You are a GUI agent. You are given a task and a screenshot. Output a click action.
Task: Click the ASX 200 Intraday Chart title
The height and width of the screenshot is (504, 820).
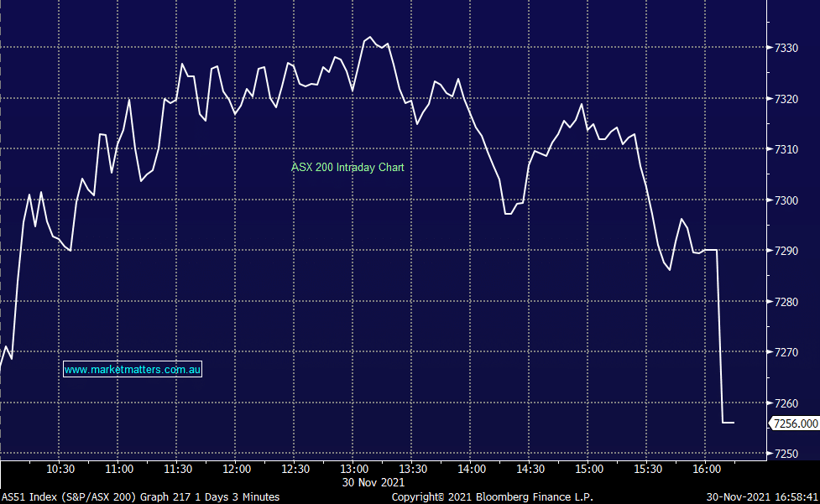(x=347, y=168)
